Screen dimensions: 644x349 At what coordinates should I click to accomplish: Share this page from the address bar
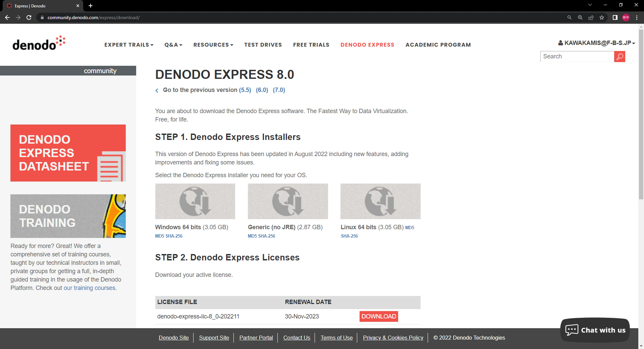pyautogui.click(x=591, y=17)
